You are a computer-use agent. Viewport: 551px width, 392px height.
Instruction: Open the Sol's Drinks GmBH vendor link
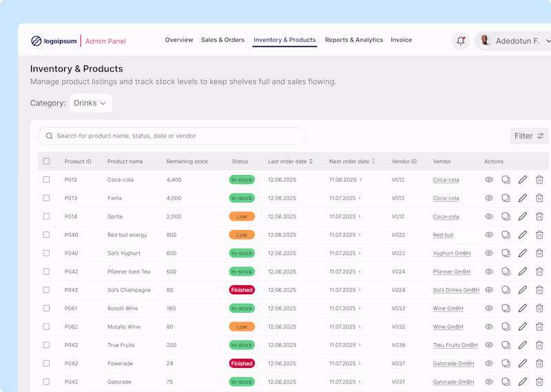pos(456,290)
